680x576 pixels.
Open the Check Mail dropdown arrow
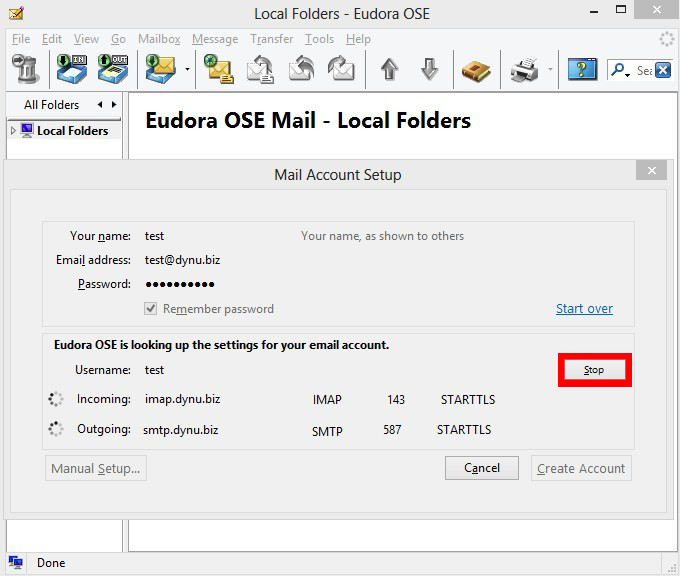pos(187,69)
